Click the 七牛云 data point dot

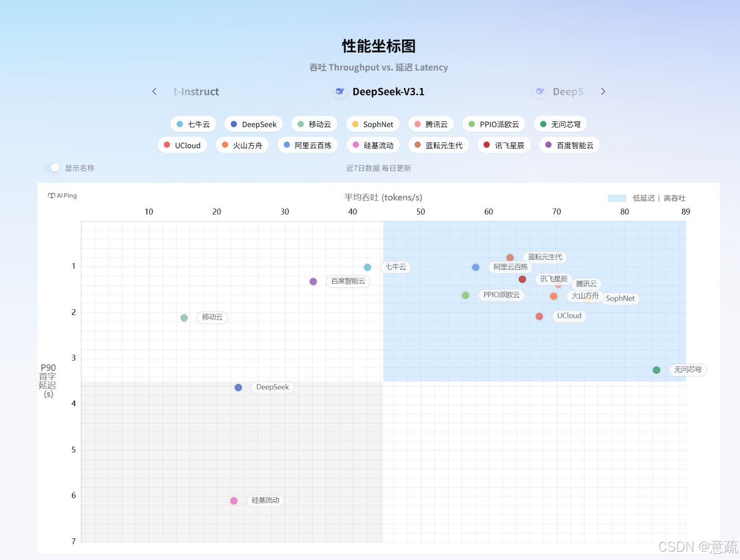(x=367, y=267)
